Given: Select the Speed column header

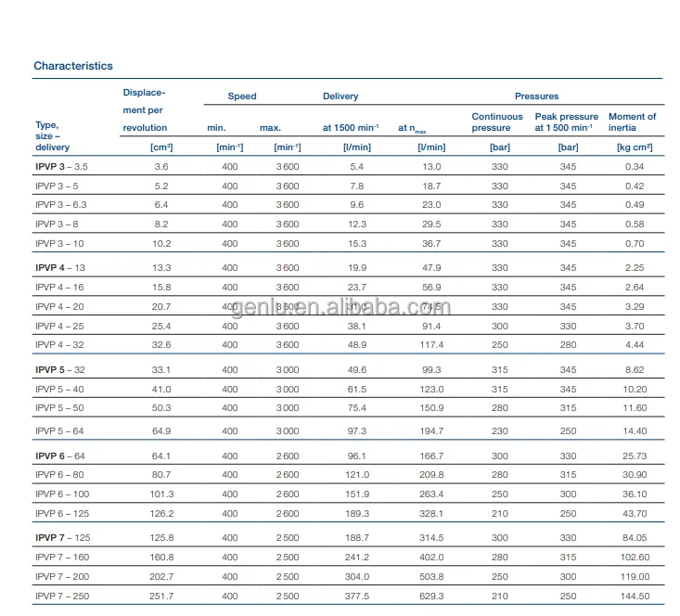Looking at the screenshot, I should 242,96.
